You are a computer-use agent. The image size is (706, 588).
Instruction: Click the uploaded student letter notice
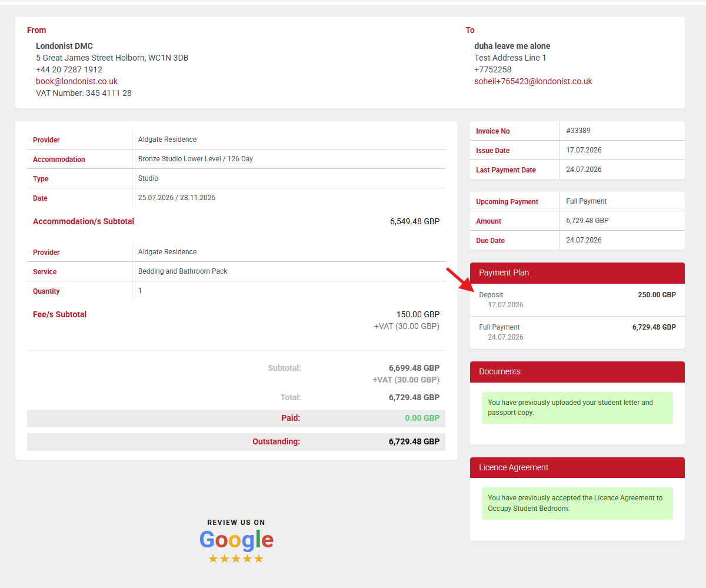tap(577, 408)
